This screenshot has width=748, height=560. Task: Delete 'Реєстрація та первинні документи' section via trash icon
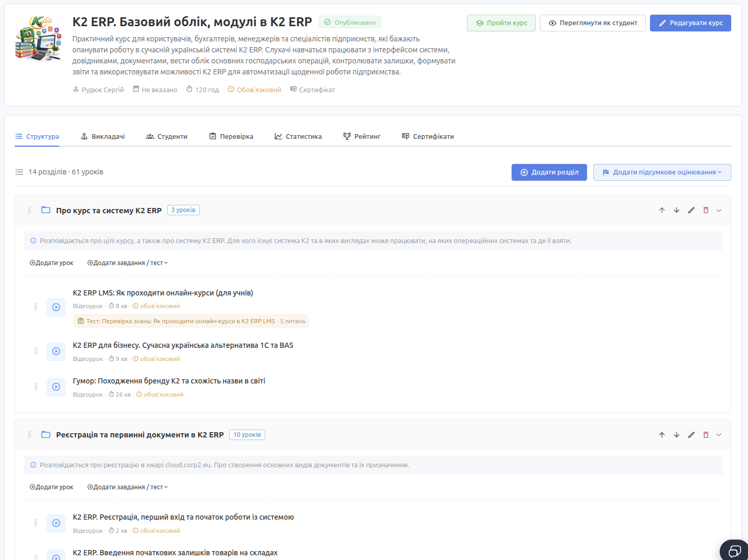coord(706,435)
